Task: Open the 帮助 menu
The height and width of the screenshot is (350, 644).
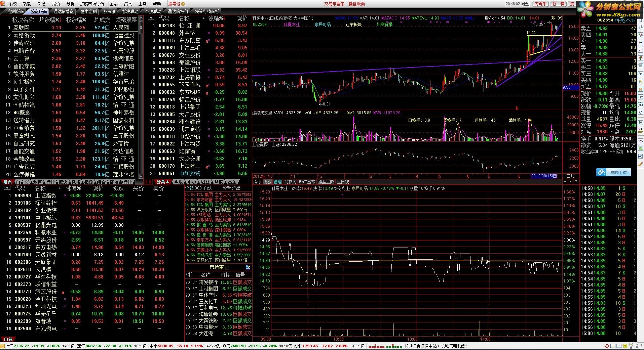Action: tap(157, 4)
